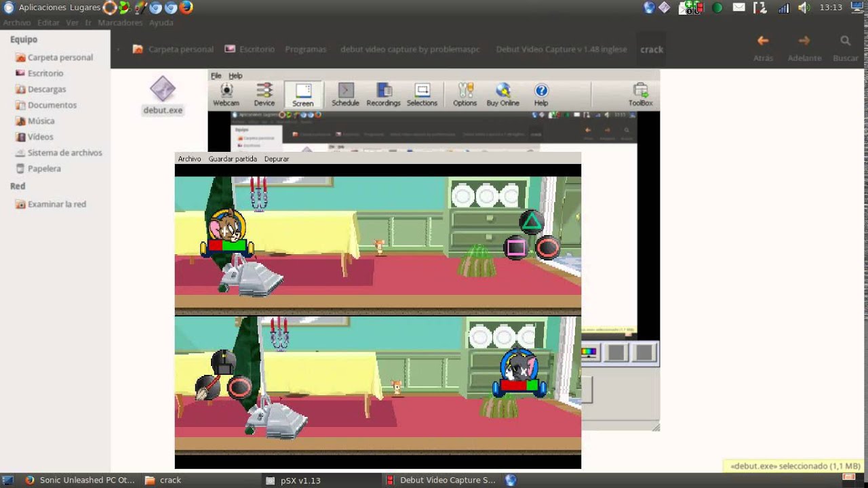The image size is (868, 488).
Task: Open Sistema de archivos in sidebar
Action: [59, 152]
